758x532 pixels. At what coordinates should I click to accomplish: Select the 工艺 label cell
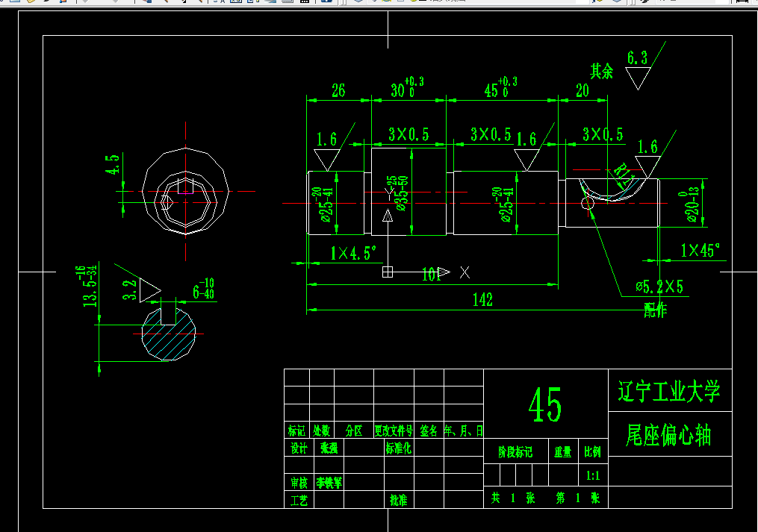(x=299, y=500)
